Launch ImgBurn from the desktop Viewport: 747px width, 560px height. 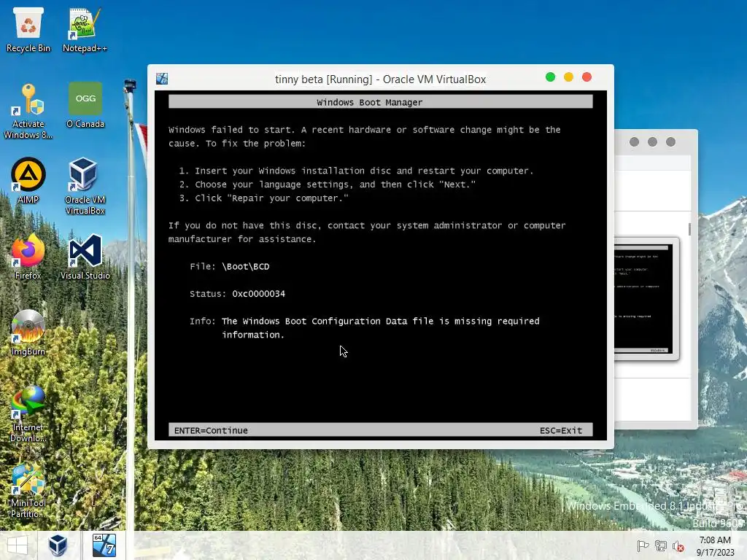28,332
